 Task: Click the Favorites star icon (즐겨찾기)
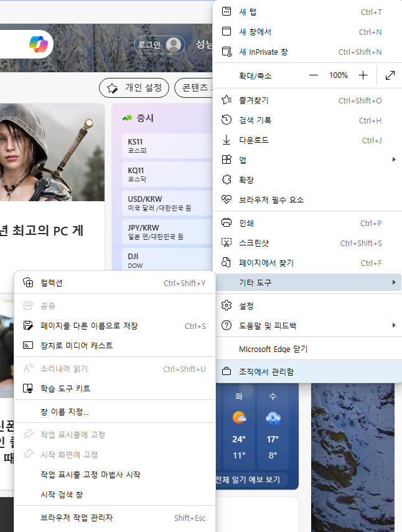click(227, 100)
